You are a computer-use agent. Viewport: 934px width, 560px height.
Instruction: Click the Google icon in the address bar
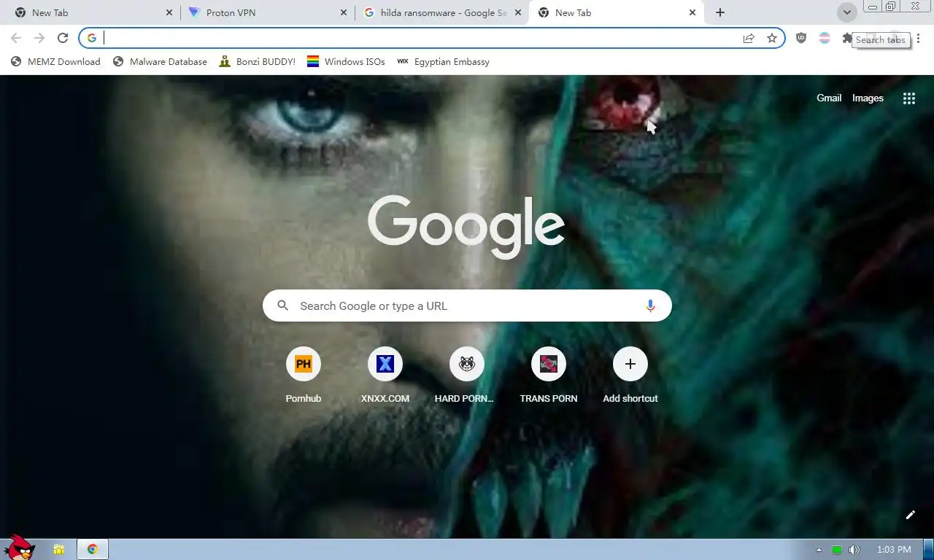tap(92, 38)
